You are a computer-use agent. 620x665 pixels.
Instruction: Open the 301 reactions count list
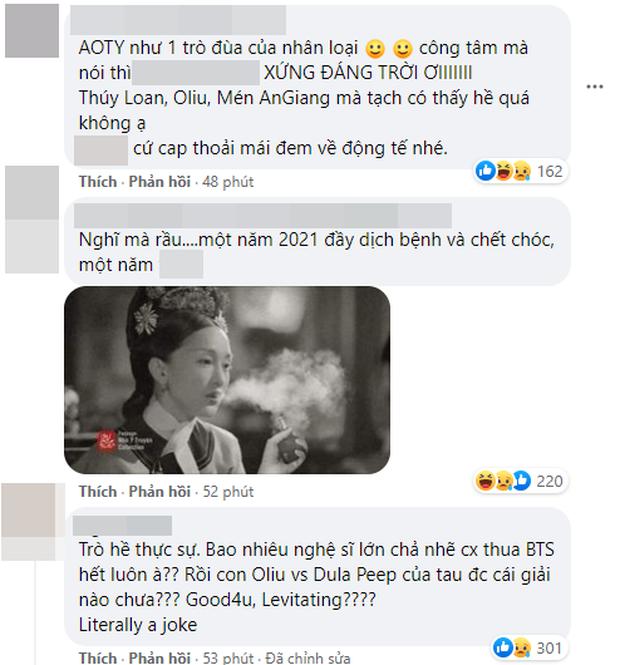pos(549,648)
